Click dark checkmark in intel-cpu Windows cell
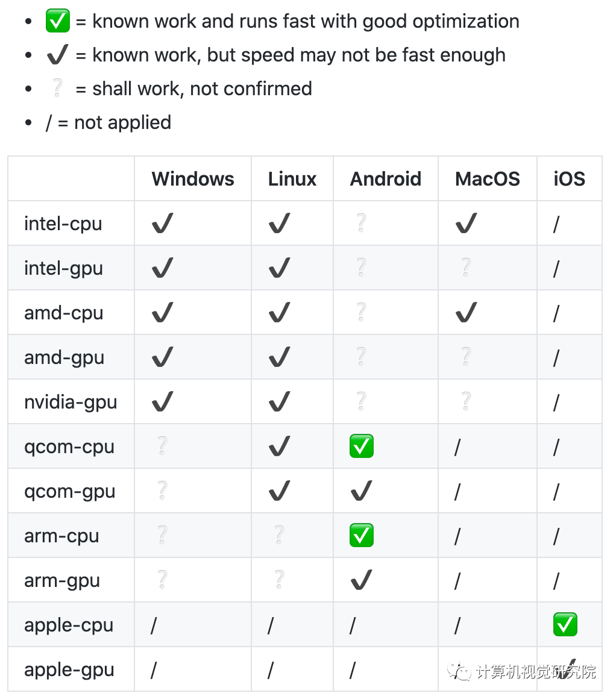Screen dimensions: 616x699 pos(163,224)
